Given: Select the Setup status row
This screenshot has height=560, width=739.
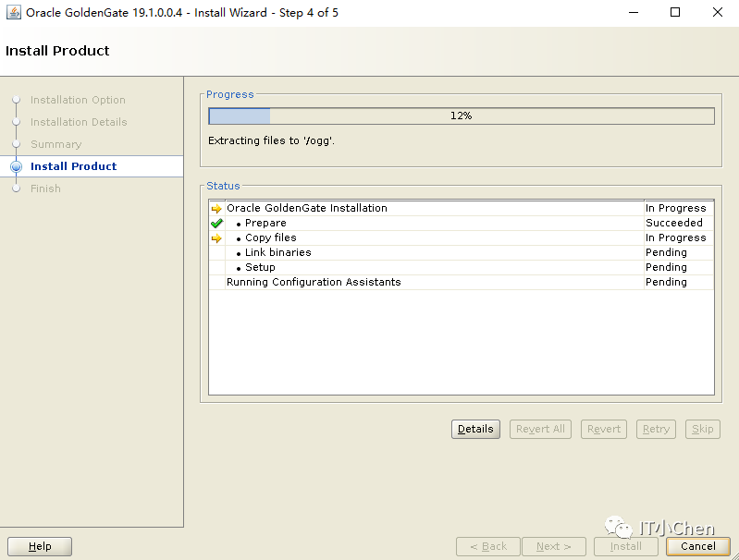Looking at the screenshot, I should click(462, 267).
